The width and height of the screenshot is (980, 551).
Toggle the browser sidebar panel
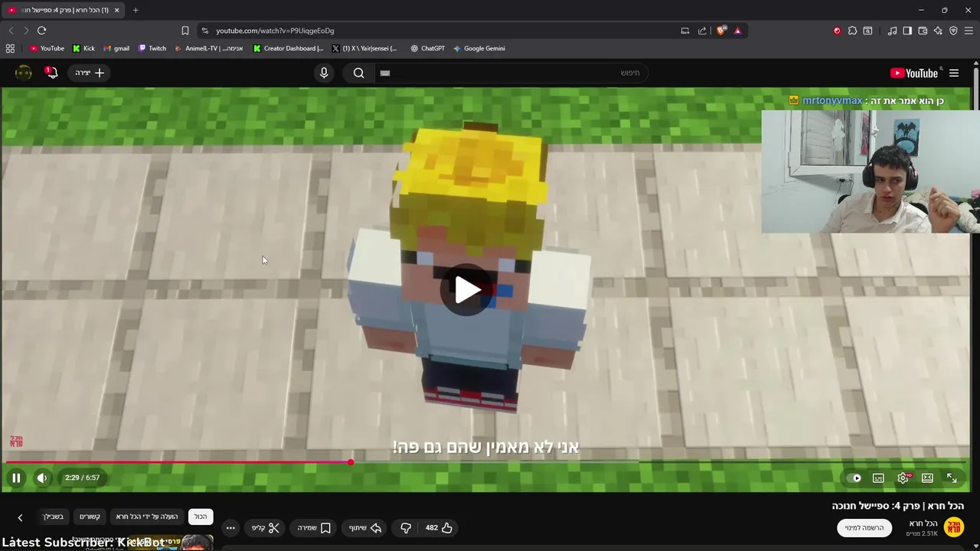907,31
